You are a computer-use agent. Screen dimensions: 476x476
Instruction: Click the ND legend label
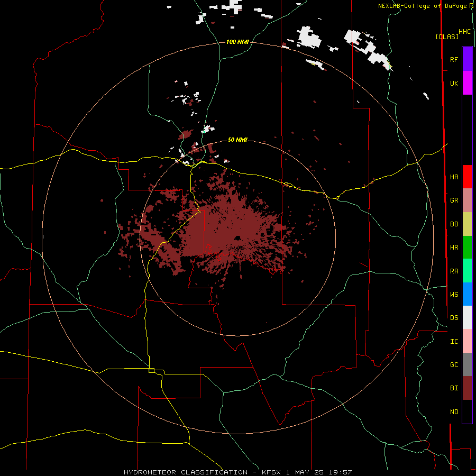454,411
